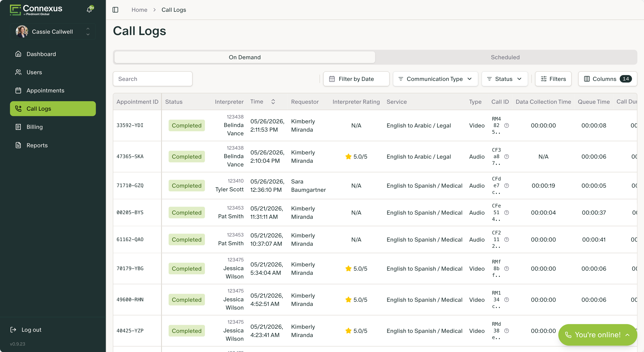Click Call ID info icon for 70179-YBG

point(507,269)
